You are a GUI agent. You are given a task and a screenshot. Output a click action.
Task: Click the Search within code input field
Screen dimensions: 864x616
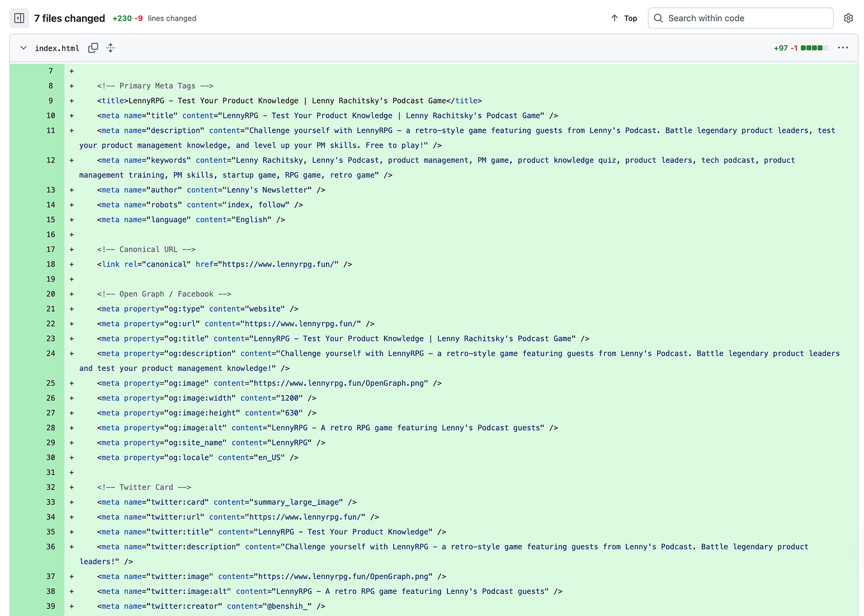point(740,18)
